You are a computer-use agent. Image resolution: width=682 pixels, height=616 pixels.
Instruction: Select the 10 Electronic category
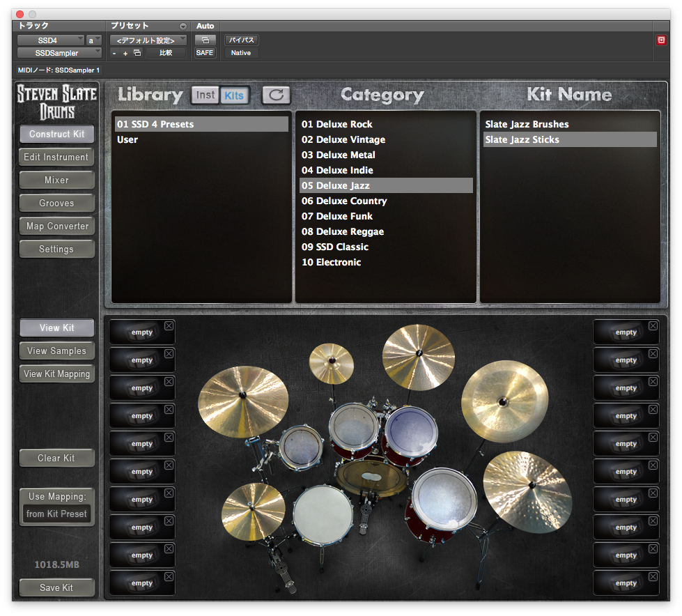(386, 262)
